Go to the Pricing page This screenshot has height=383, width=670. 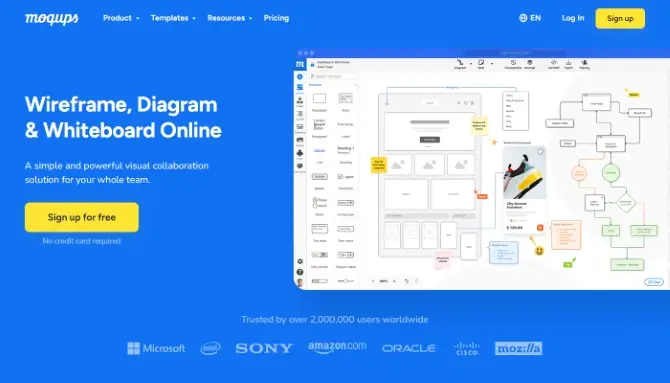click(276, 18)
